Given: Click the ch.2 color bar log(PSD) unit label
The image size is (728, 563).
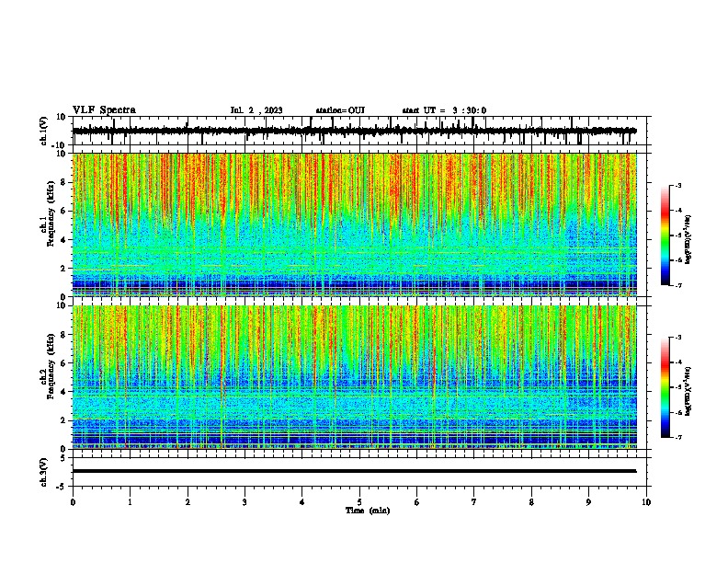Looking at the screenshot, I should point(688,392).
